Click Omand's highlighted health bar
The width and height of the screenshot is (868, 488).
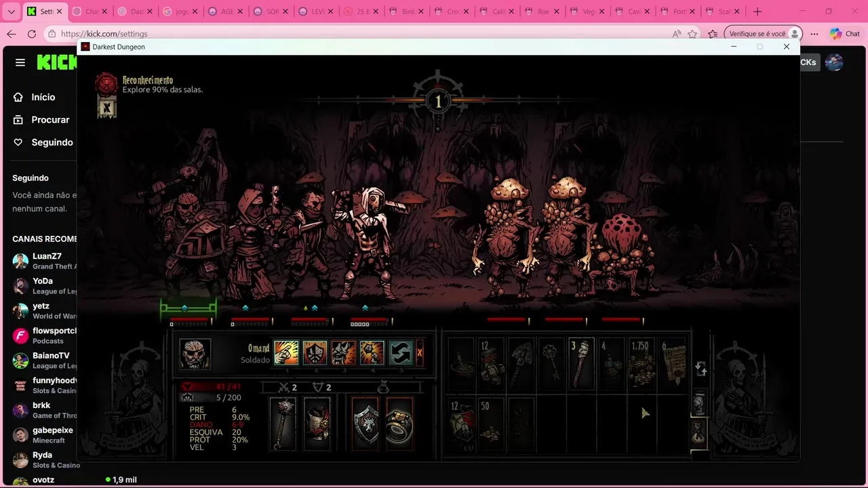click(x=189, y=319)
